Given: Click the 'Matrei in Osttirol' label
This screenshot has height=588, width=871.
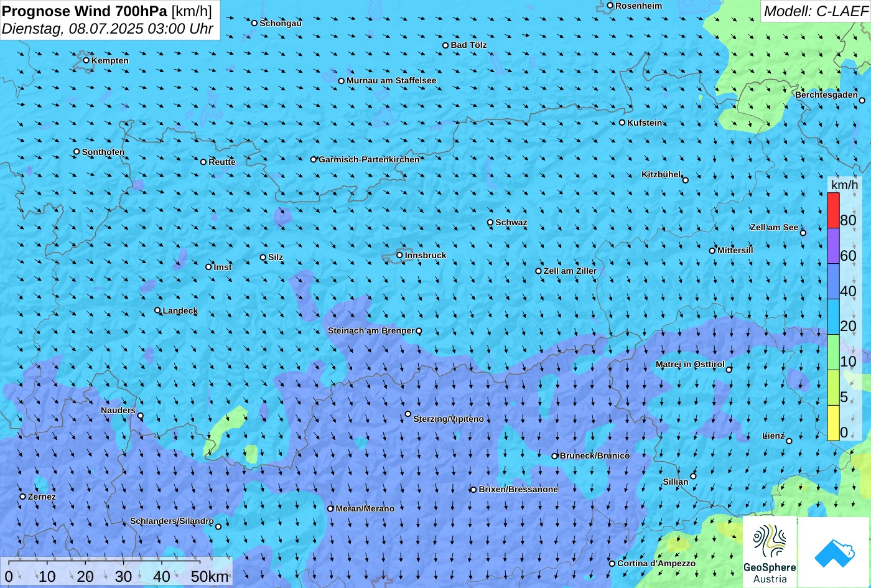Looking at the screenshot, I should pos(690,364).
